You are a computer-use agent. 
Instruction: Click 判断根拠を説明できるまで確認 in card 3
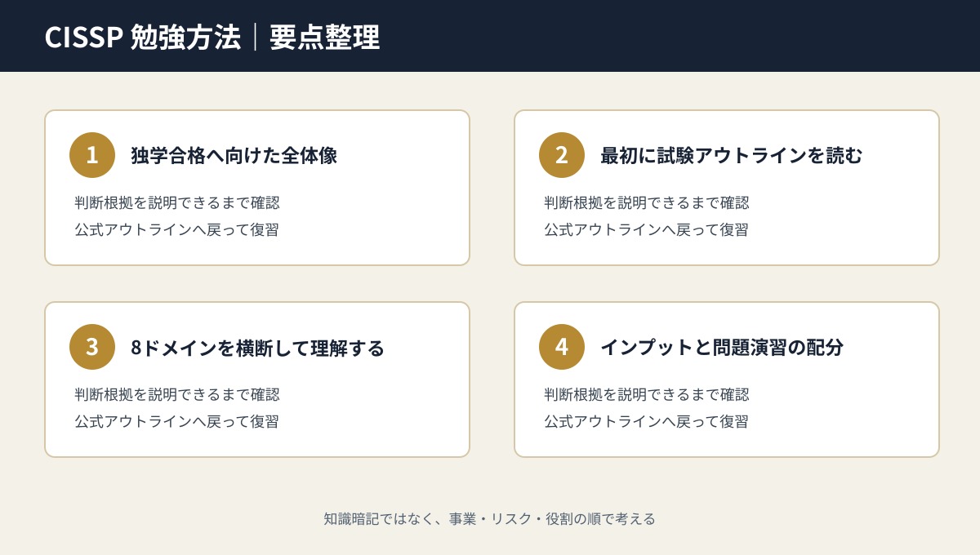pos(177,394)
